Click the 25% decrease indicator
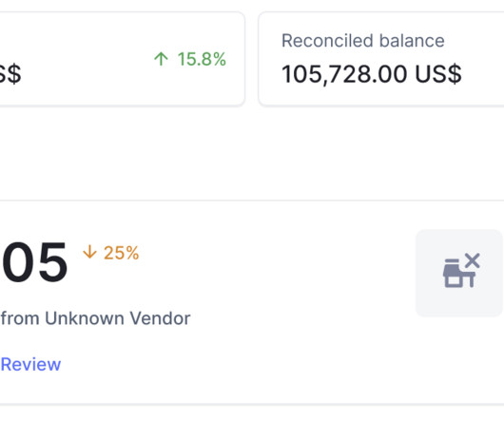 click(111, 253)
